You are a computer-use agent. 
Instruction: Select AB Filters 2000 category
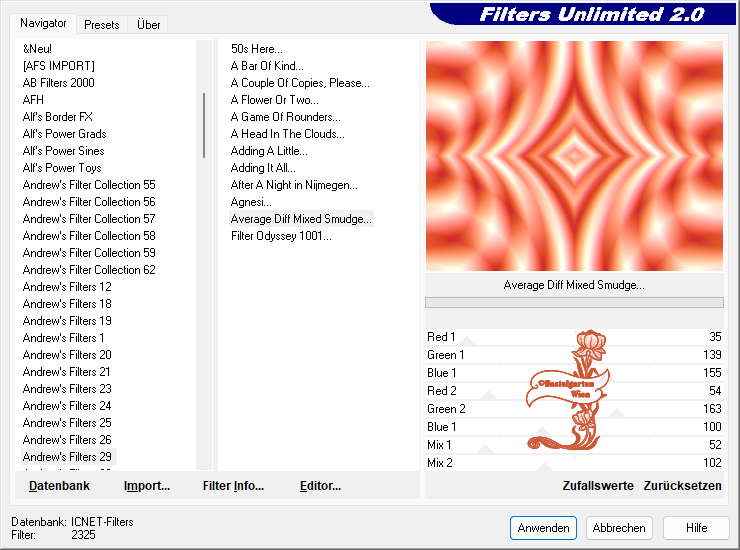pyautogui.click(x=59, y=83)
